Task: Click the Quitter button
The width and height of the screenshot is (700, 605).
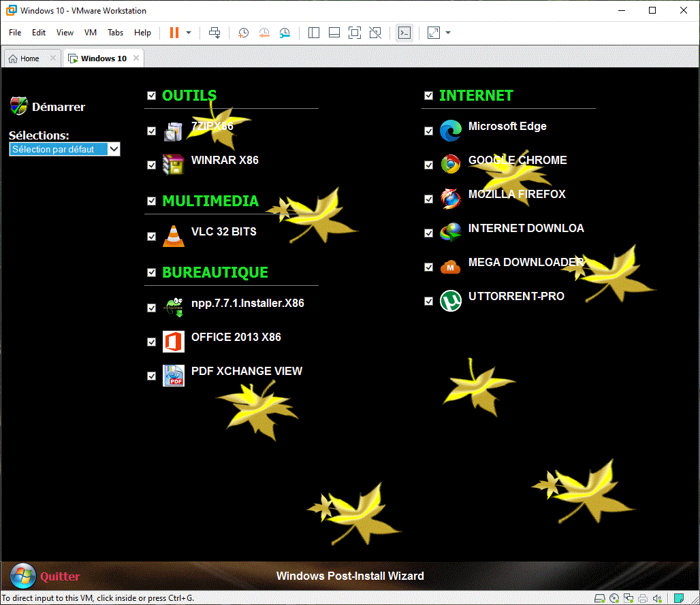Action: (60, 576)
